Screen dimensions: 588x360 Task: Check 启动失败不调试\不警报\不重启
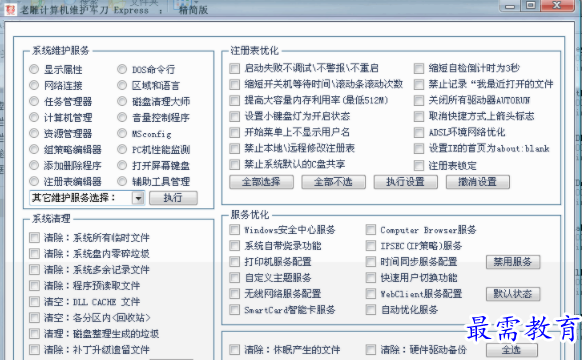pyautogui.click(x=235, y=68)
